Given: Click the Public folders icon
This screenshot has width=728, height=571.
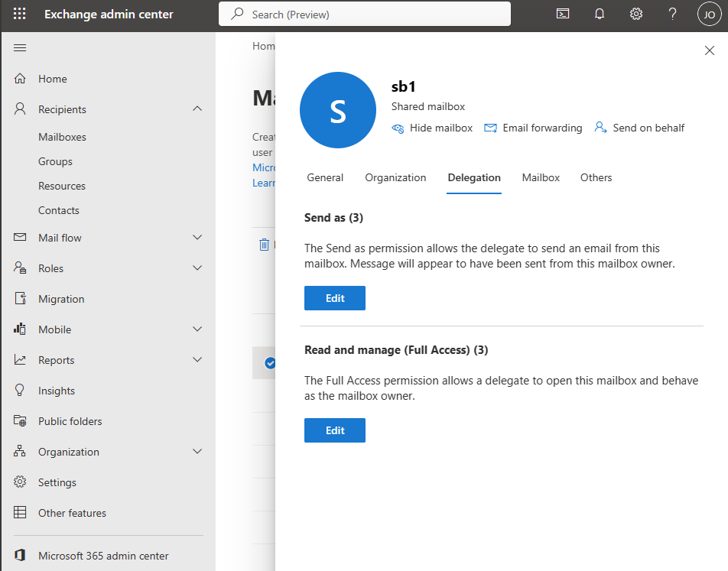Looking at the screenshot, I should click(x=20, y=420).
